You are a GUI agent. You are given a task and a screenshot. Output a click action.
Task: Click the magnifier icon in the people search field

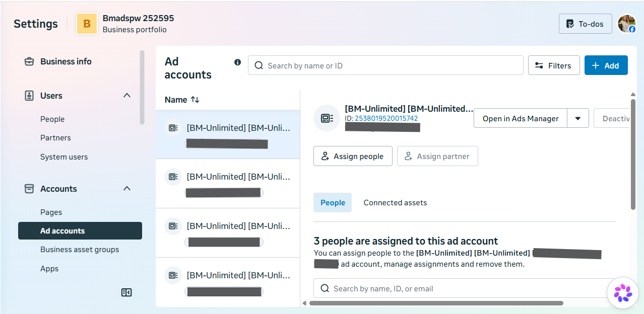pyautogui.click(x=325, y=288)
